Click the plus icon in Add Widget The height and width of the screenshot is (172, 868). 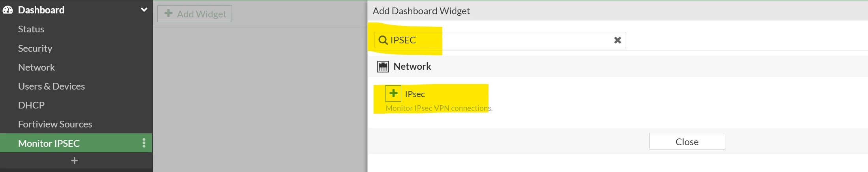(x=168, y=13)
